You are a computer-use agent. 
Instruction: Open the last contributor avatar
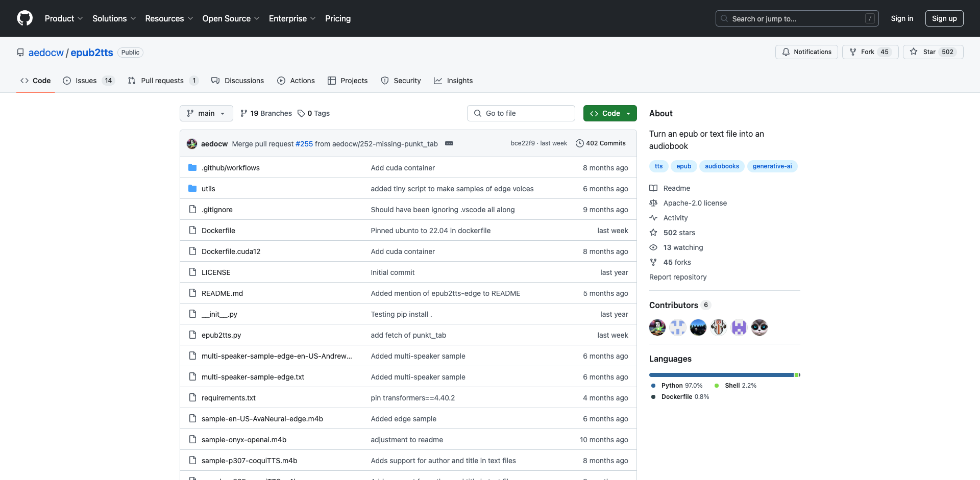759,327
